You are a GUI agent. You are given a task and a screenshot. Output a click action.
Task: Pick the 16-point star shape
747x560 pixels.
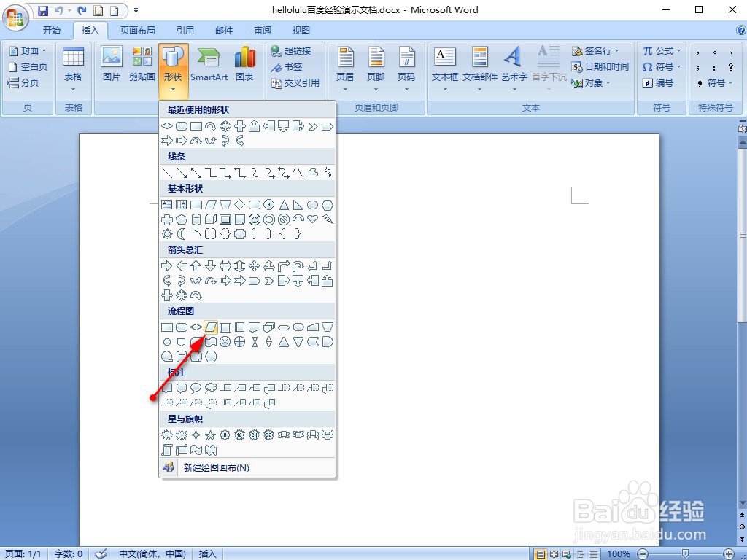(x=239, y=435)
